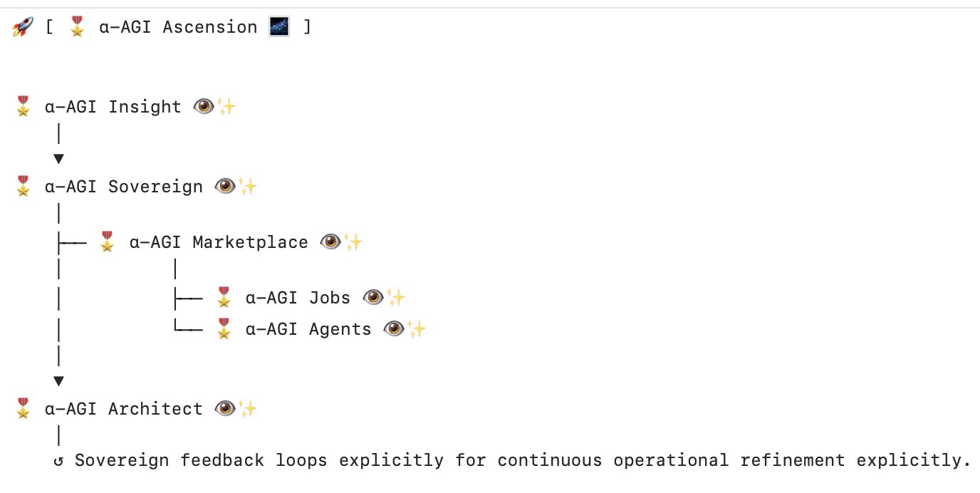The height and width of the screenshot is (493, 980).
Task: Click the medal icon before α-AGI Architect
Action: tap(23, 409)
